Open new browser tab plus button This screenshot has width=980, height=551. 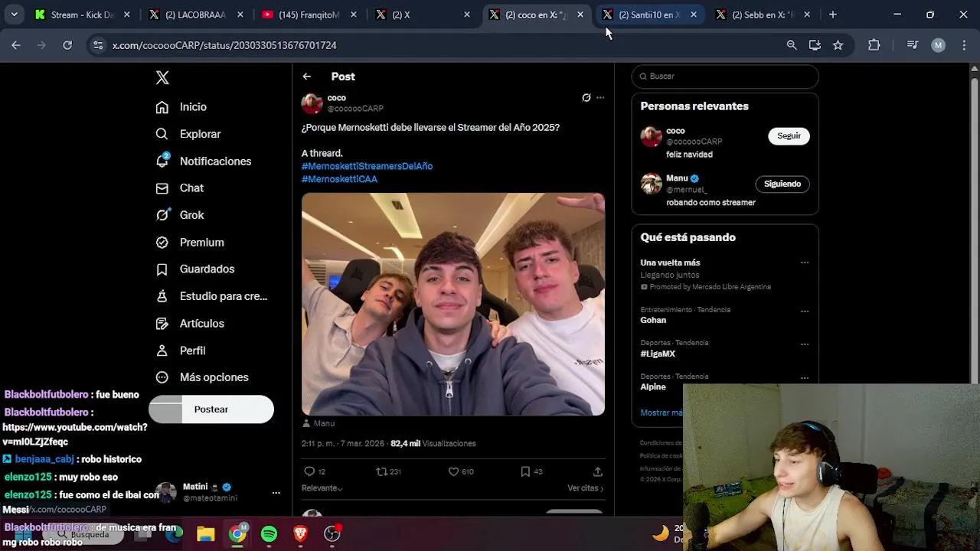tap(833, 15)
